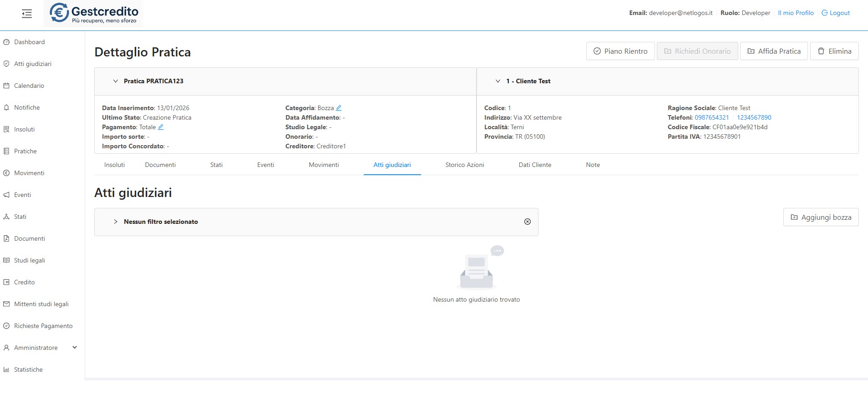Open Calendario in the sidebar
The width and height of the screenshot is (868, 399).
[x=29, y=86]
